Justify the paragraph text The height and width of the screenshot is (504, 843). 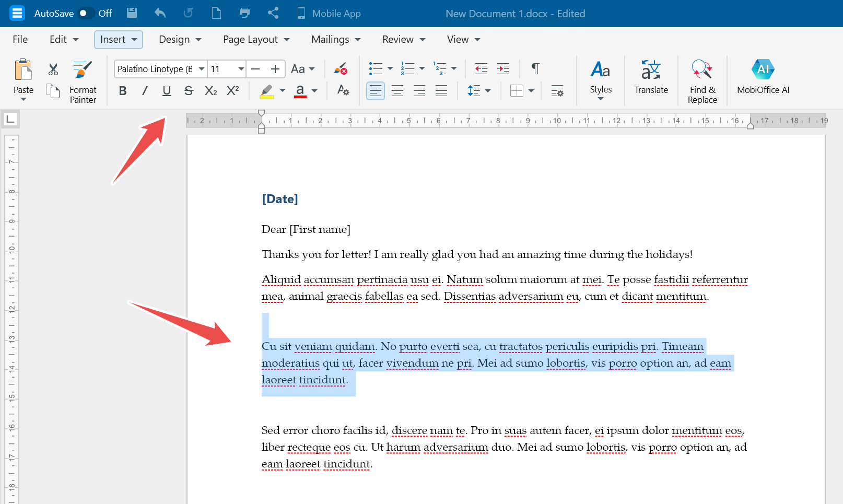(441, 91)
